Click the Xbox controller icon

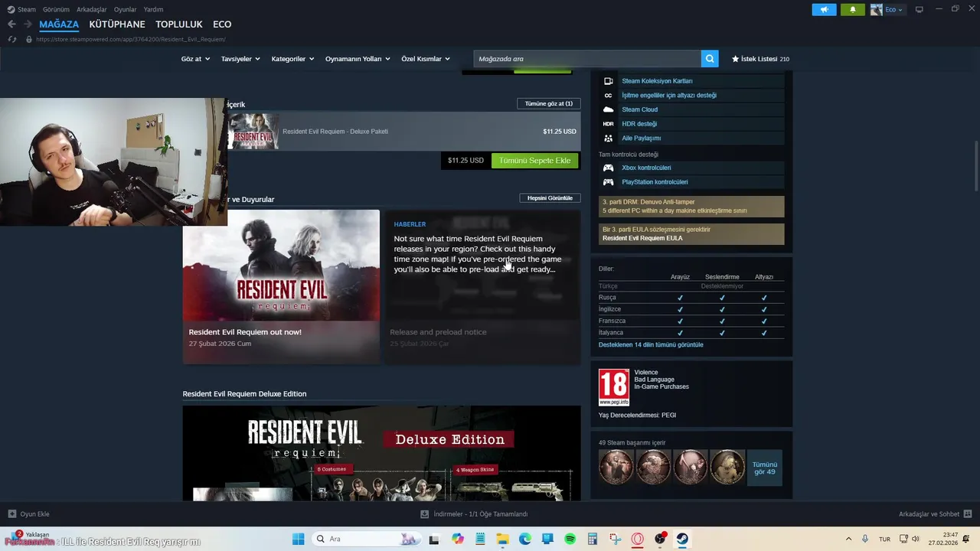click(x=608, y=168)
